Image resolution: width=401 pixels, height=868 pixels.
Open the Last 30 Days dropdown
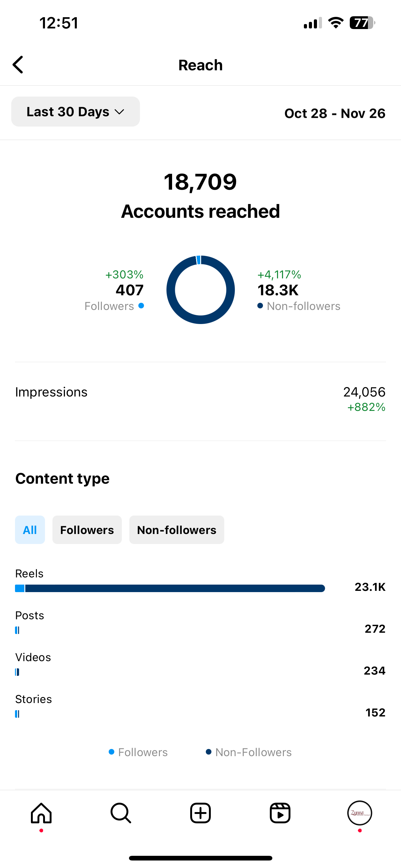click(x=75, y=112)
